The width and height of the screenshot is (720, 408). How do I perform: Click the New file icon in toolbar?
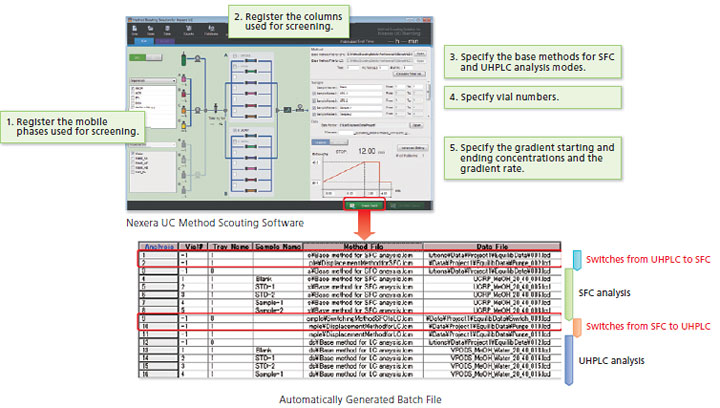point(135,30)
